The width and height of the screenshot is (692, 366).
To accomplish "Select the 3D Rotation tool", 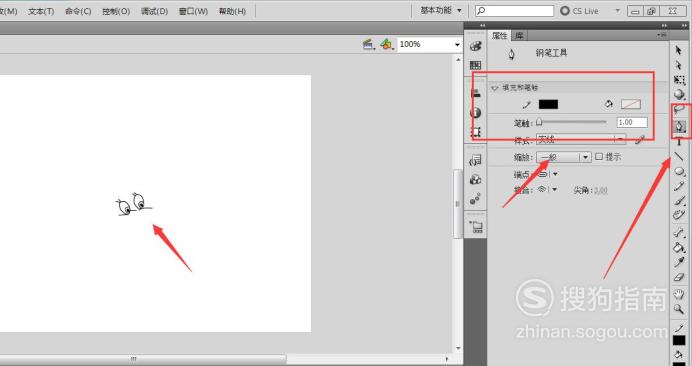I will click(x=679, y=94).
